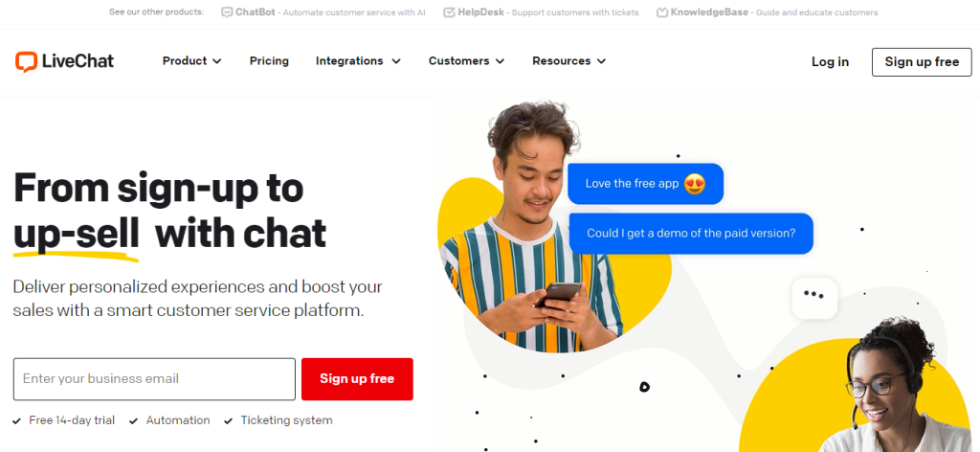Click the orange LiveChat logo icon

[x=26, y=61]
